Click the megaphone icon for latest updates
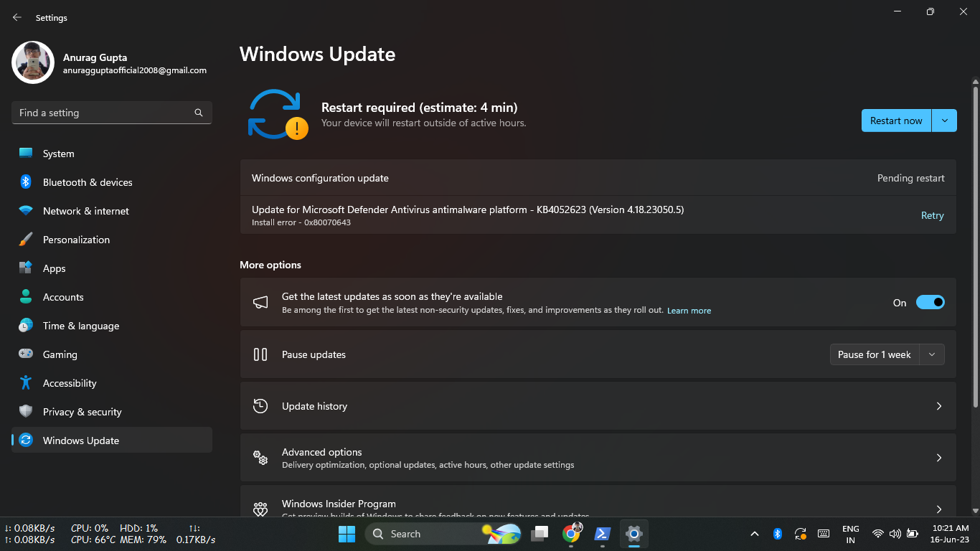Viewport: 980px width, 551px height. (x=260, y=303)
